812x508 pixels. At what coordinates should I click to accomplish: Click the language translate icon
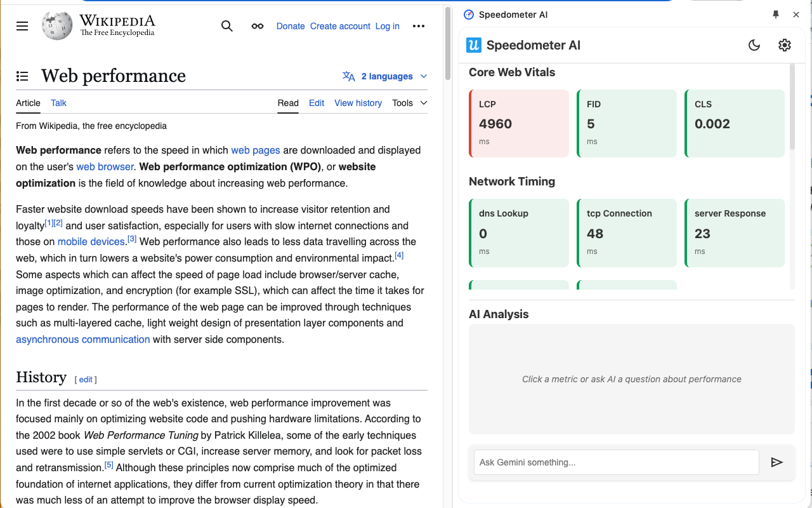[349, 76]
